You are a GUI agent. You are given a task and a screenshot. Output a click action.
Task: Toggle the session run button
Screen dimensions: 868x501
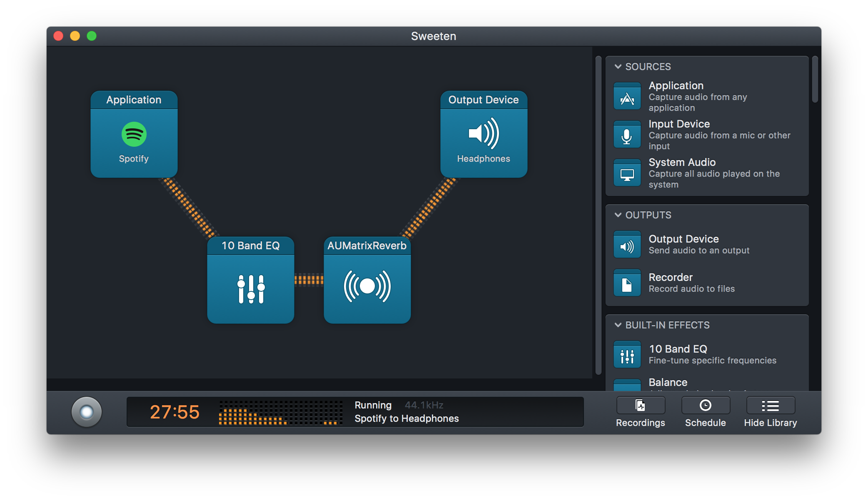(87, 412)
